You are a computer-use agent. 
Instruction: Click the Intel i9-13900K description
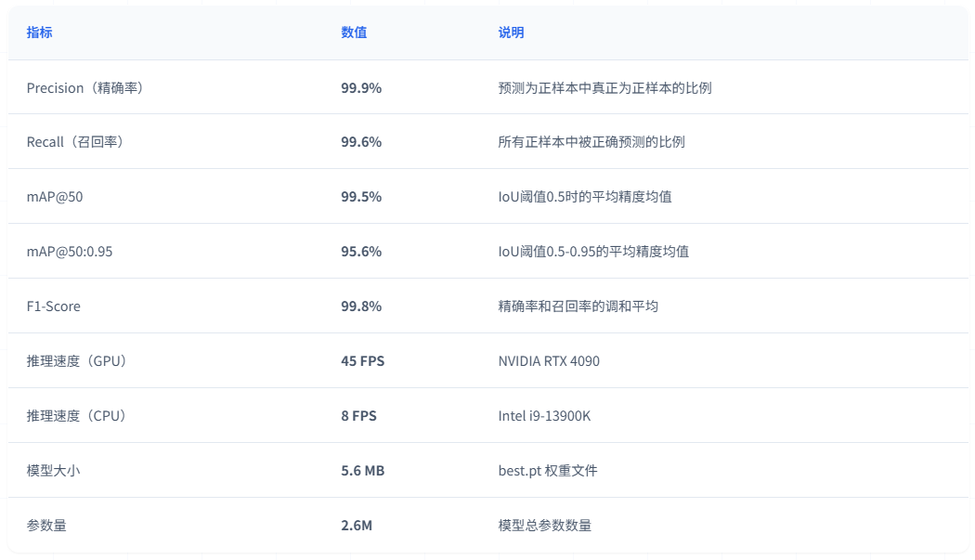point(544,416)
